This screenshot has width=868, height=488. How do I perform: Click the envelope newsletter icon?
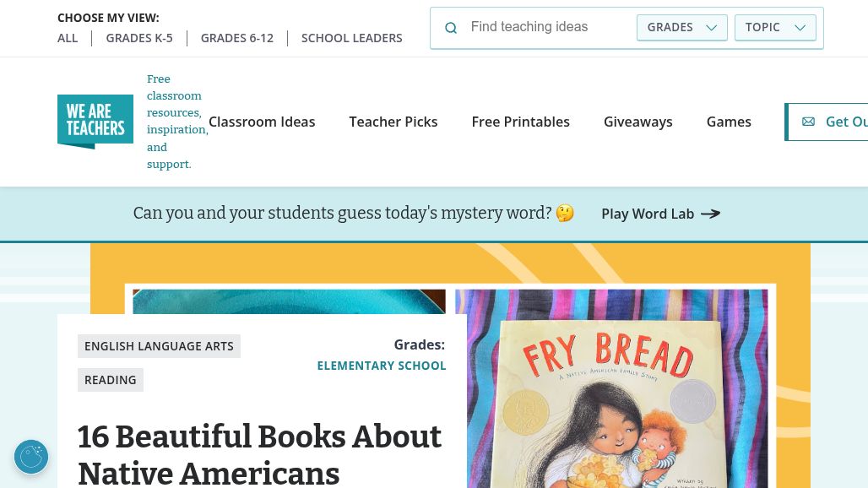808,122
